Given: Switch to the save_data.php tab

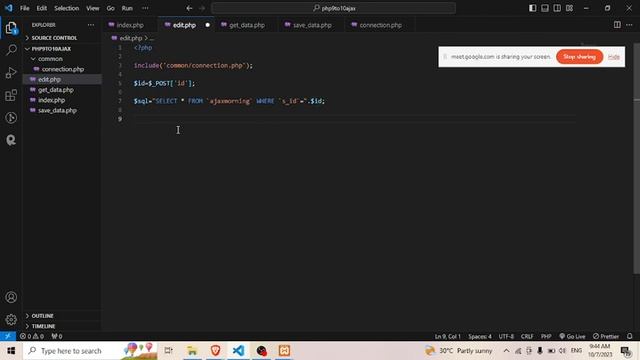Looking at the screenshot, I should [x=312, y=25].
